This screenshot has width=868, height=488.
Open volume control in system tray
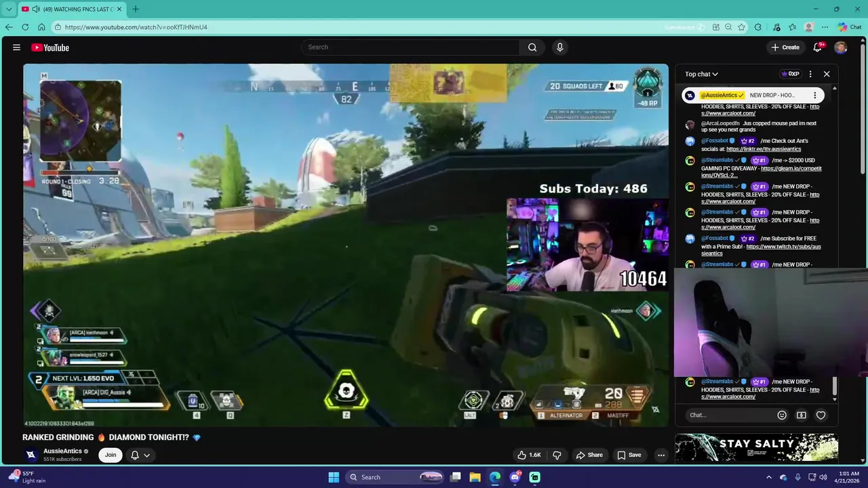click(x=823, y=477)
